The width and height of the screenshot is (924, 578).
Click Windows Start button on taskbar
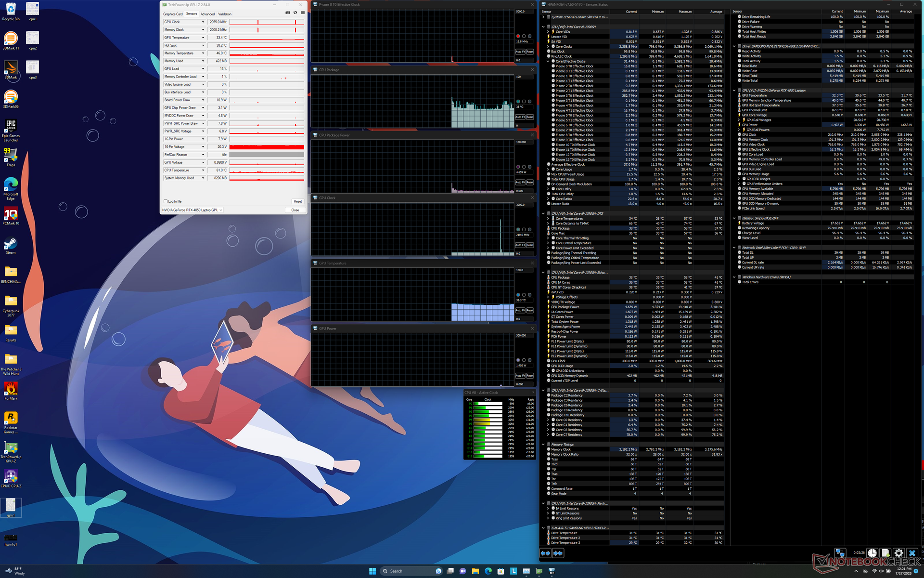coord(372,571)
